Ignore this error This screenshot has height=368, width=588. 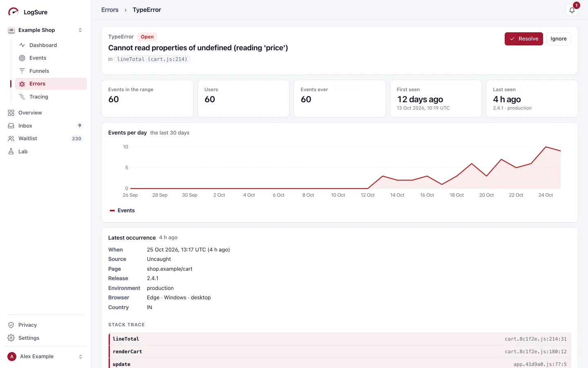pos(559,39)
